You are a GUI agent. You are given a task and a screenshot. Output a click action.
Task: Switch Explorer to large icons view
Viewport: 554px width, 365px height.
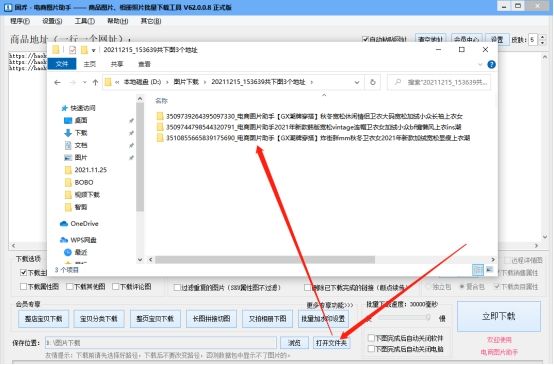click(489, 270)
